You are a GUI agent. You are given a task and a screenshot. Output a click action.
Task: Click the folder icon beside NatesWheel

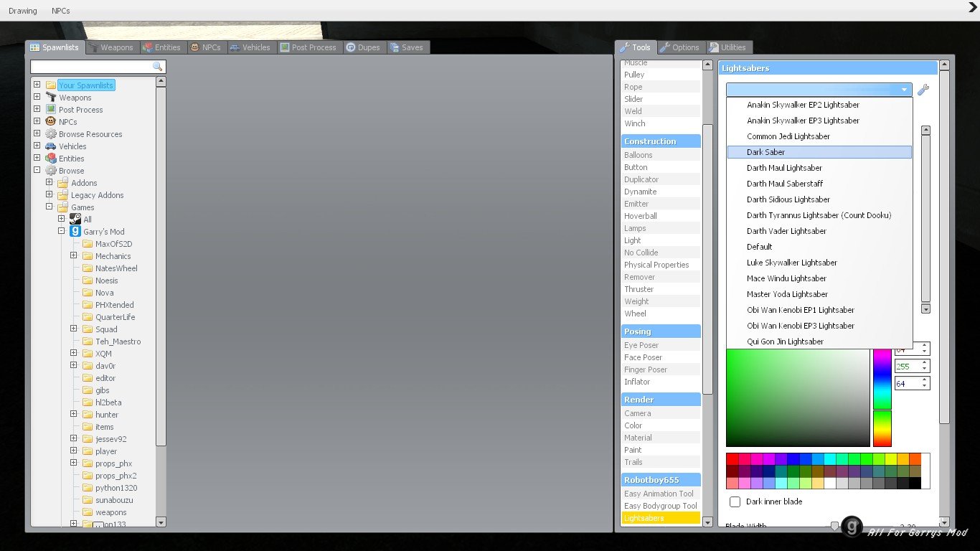[88, 268]
